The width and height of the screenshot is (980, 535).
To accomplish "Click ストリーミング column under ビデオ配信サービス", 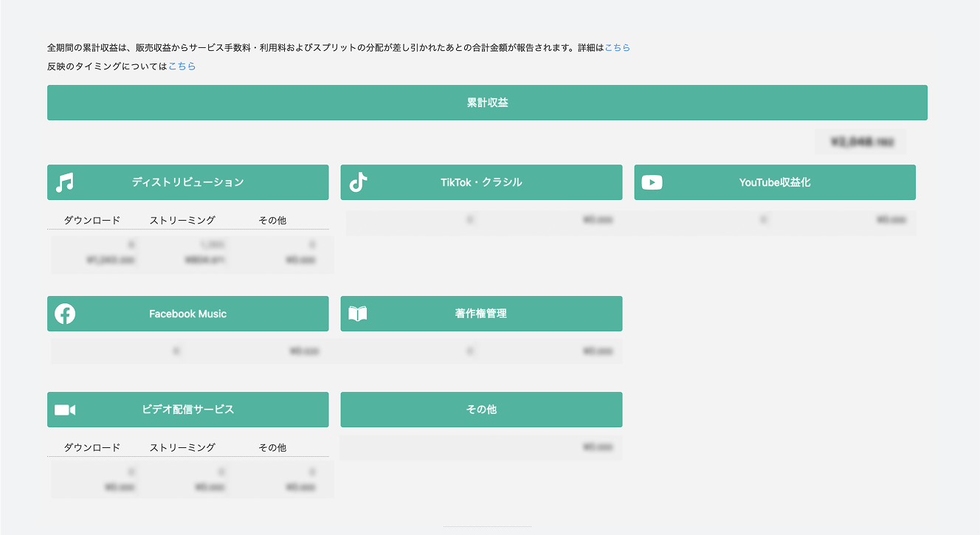I will point(182,447).
